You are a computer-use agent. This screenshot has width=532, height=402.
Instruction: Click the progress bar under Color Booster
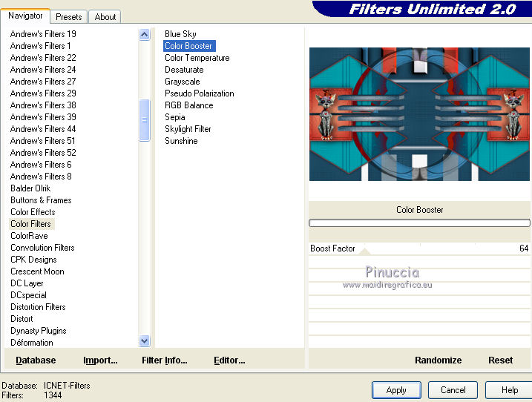(419, 223)
